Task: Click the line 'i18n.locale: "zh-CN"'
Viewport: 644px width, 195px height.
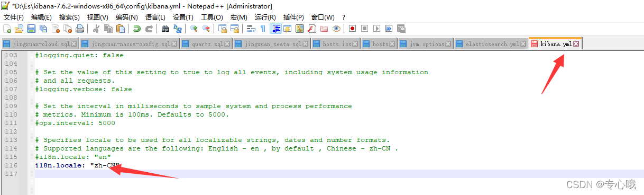Action: 77,165
